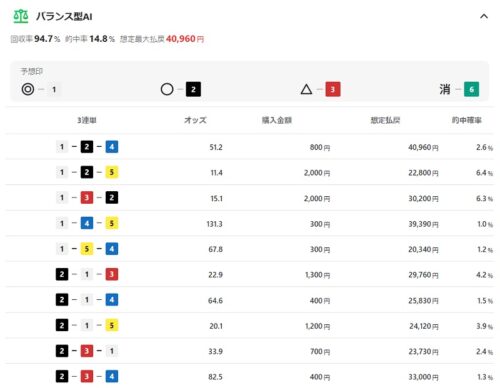Click the green balance scale icon
The height and width of the screenshot is (388, 500).
coord(21,16)
